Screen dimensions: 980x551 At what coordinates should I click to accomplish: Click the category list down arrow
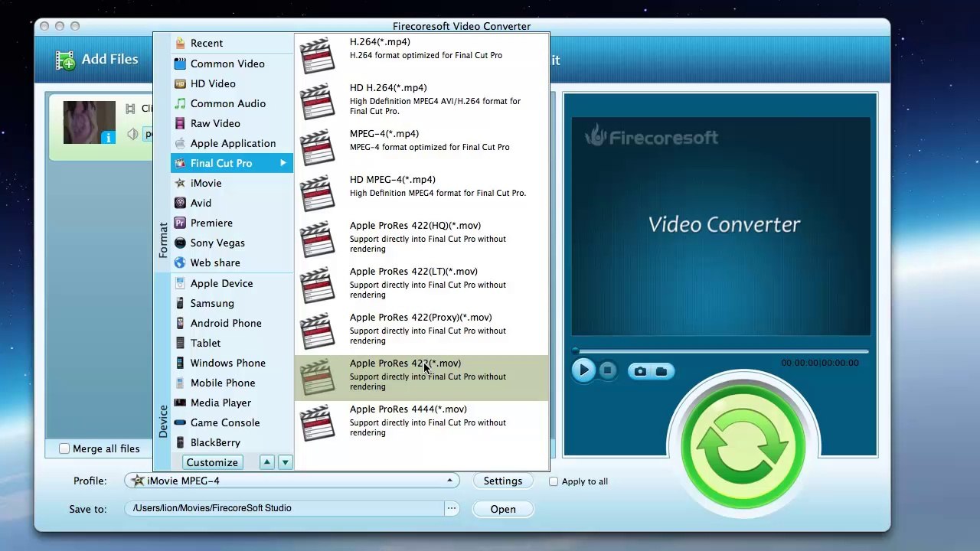tap(285, 462)
